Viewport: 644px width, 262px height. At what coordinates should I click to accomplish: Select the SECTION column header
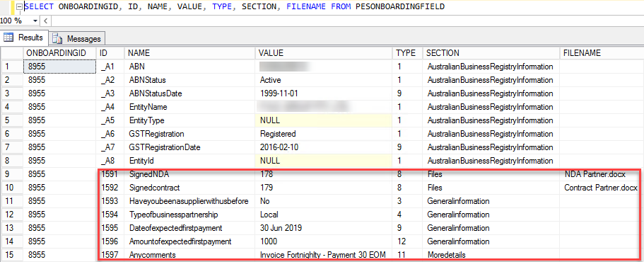tap(491, 53)
